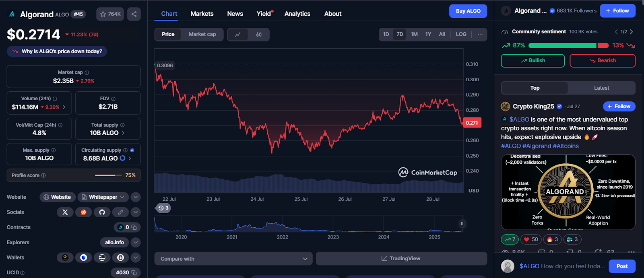Click the historical range slider pause handle

pyautogui.click(x=462, y=223)
